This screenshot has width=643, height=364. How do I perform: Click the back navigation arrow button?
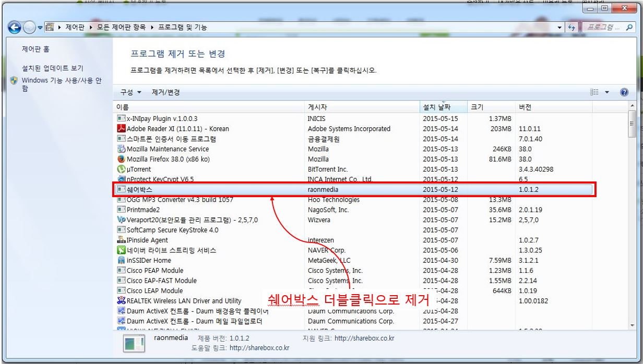click(15, 27)
